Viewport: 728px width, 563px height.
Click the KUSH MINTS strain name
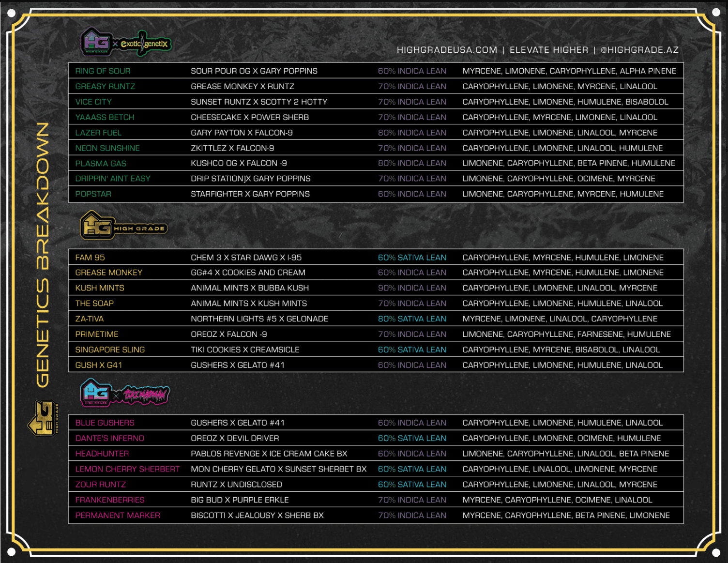point(100,288)
